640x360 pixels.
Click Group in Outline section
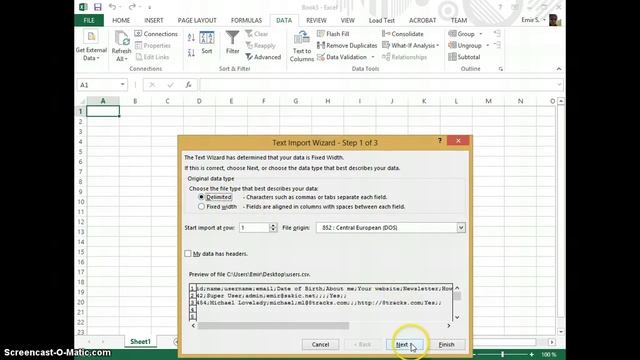(462, 34)
